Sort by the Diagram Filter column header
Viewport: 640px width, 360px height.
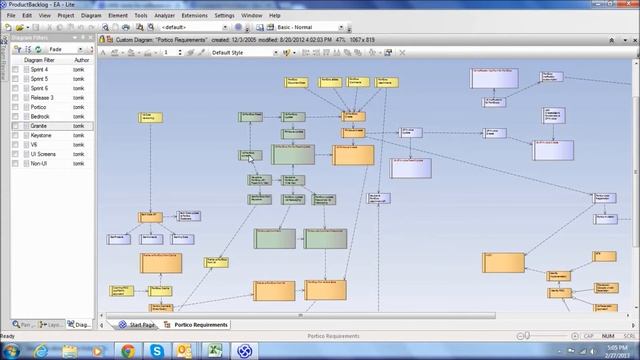(x=39, y=60)
